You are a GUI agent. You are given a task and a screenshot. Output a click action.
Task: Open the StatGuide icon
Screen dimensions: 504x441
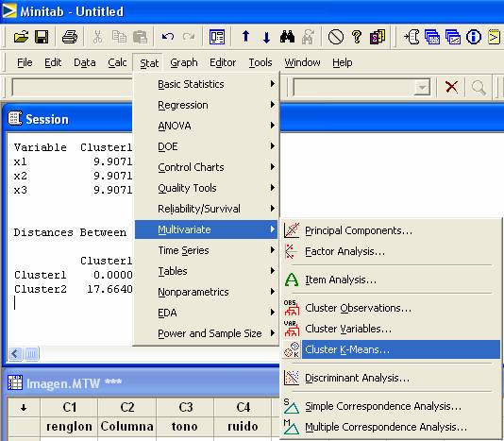pyautogui.click(x=378, y=37)
